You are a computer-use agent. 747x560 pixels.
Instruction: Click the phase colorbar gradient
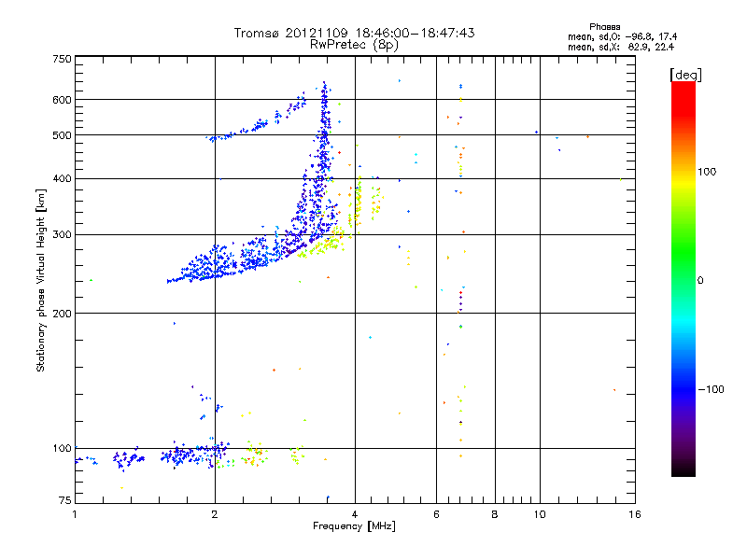pyautogui.click(x=684, y=278)
